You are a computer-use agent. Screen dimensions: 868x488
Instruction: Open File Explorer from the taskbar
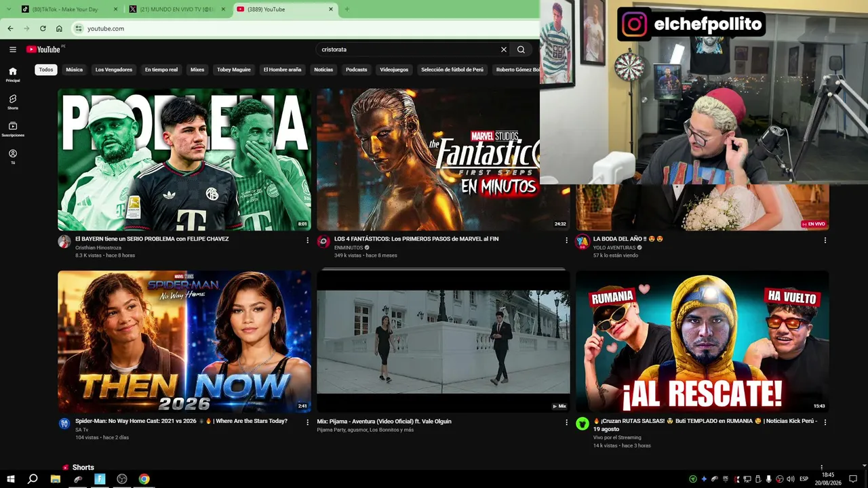click(x=56, y=479)
